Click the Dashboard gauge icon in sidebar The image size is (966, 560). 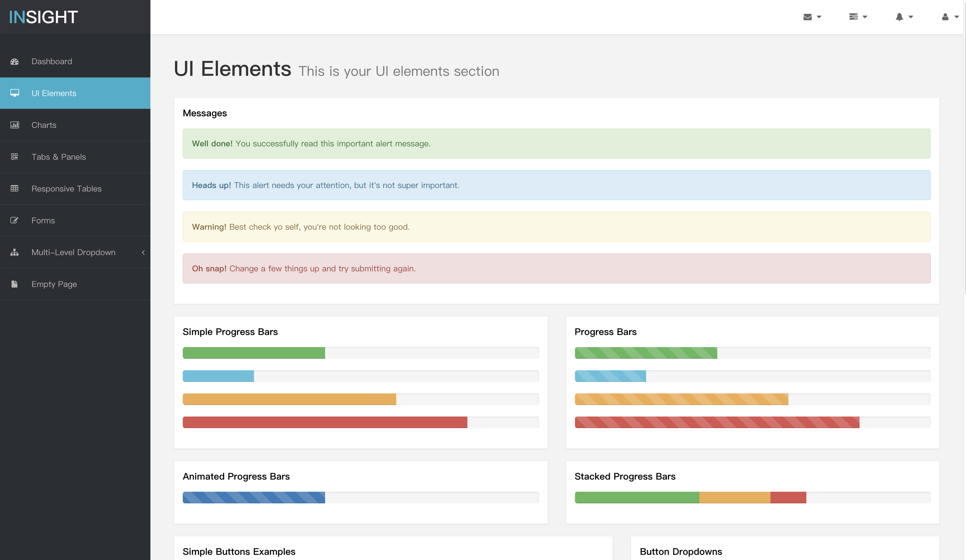[x=15, y=62]
